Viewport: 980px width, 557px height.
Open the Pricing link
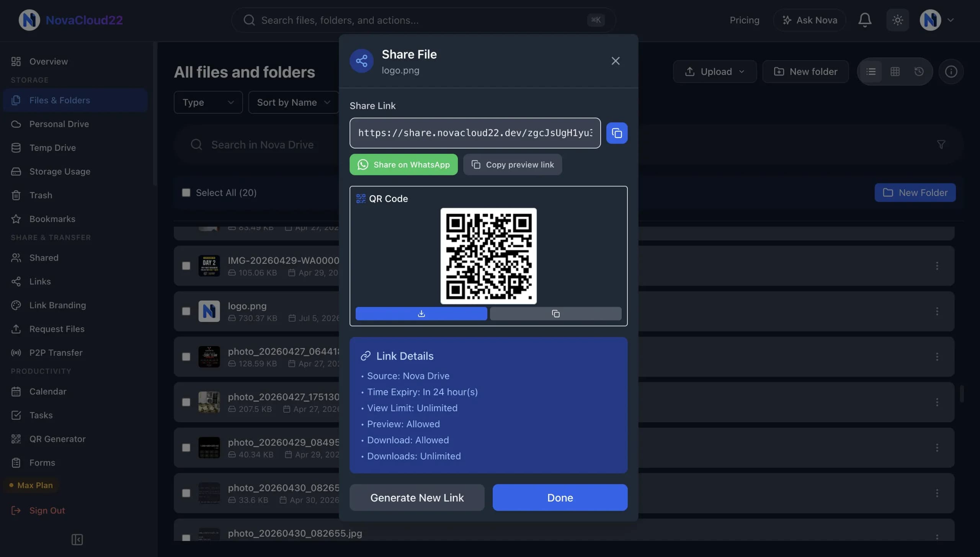coord(744,20)
